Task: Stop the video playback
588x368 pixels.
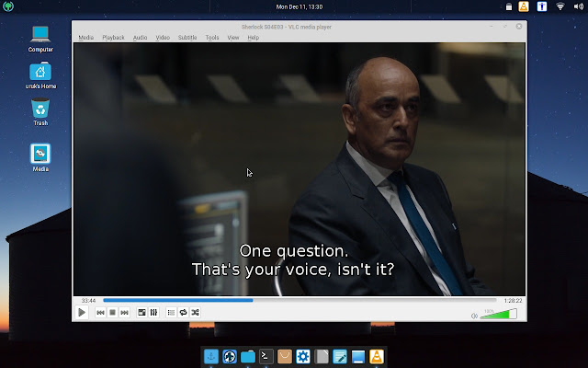Action: (112, 313)
